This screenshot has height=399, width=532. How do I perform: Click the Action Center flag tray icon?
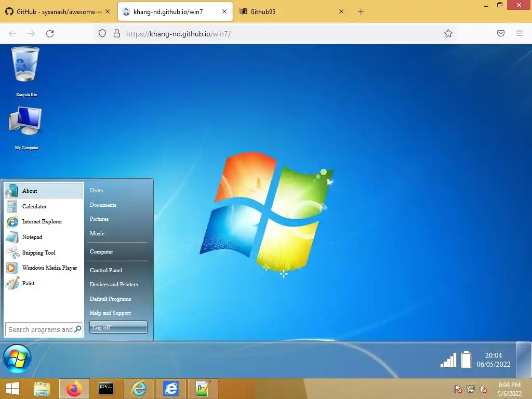click(x=458, y=389)
